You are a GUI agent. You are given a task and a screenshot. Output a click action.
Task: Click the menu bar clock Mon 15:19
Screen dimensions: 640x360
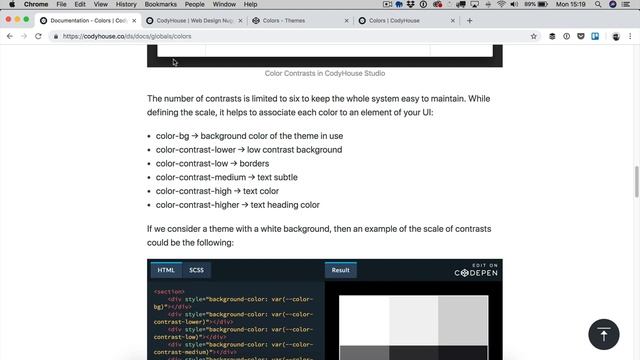[x=571, y=4]
